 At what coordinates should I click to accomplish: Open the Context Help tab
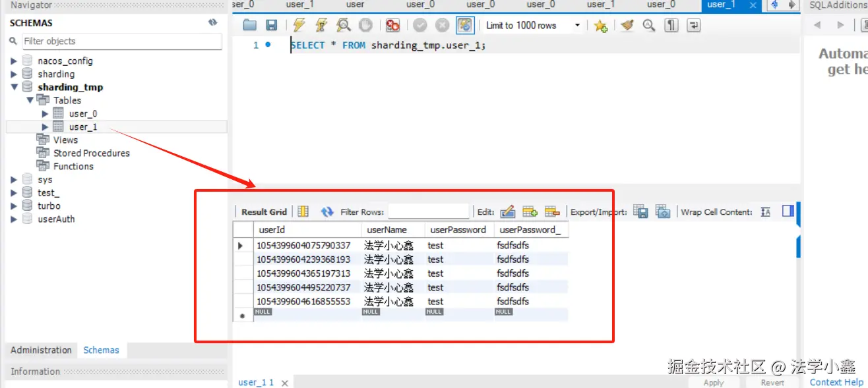tap(836, 382)
